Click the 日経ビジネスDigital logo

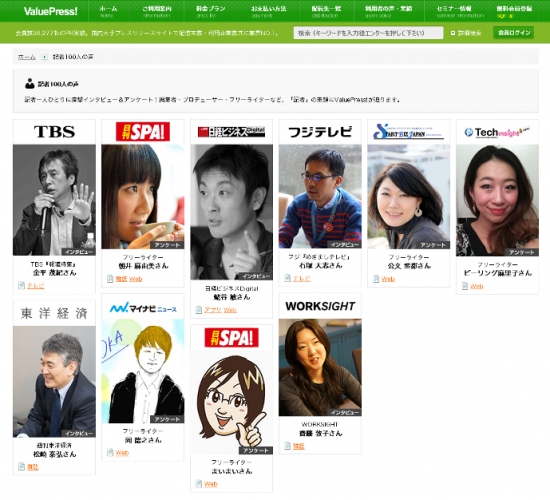coord(231,132)
